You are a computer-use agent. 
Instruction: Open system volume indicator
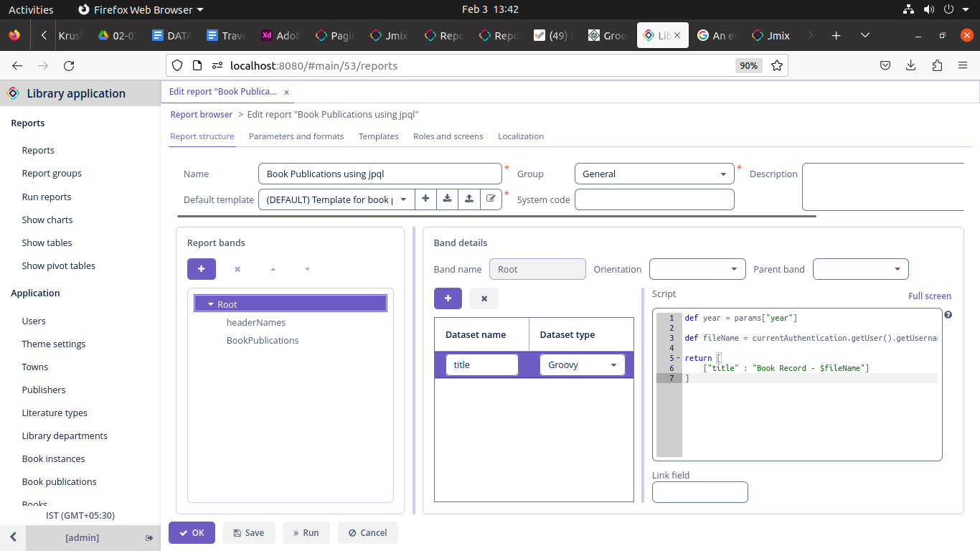point(929,9)
